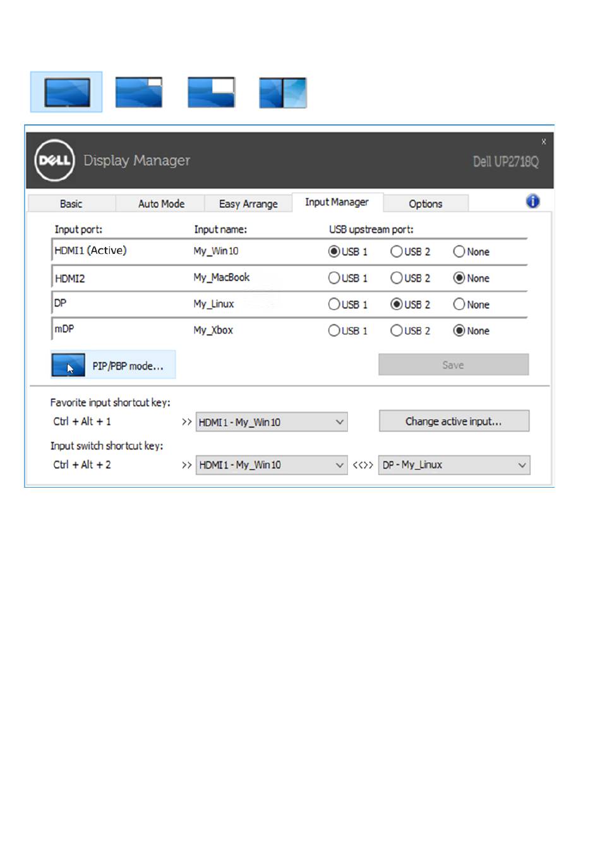Click the Ctrl + Alt + 1 shortcut text
Image resolution: width=600 pixels, height=868 pixels.
(82, 421)
